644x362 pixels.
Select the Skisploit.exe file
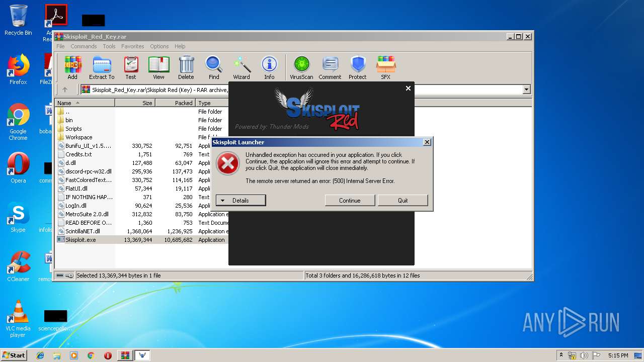[x=142, y=240]
